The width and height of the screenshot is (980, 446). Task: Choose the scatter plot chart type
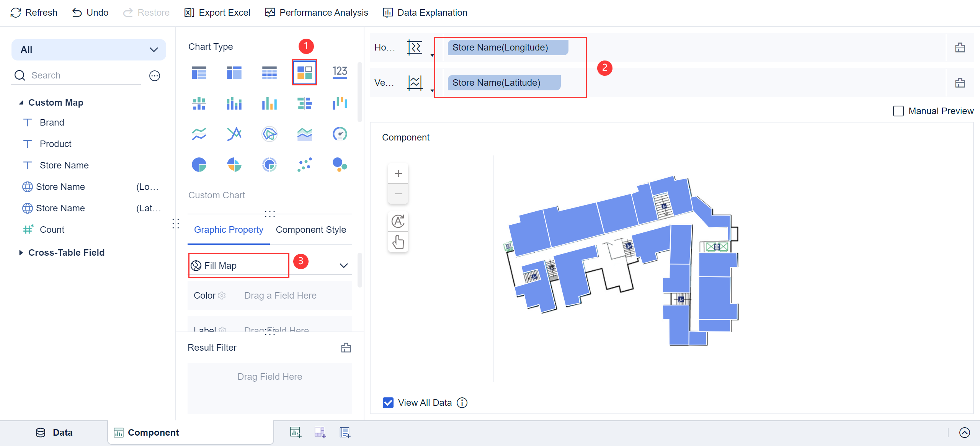[304, 165]
